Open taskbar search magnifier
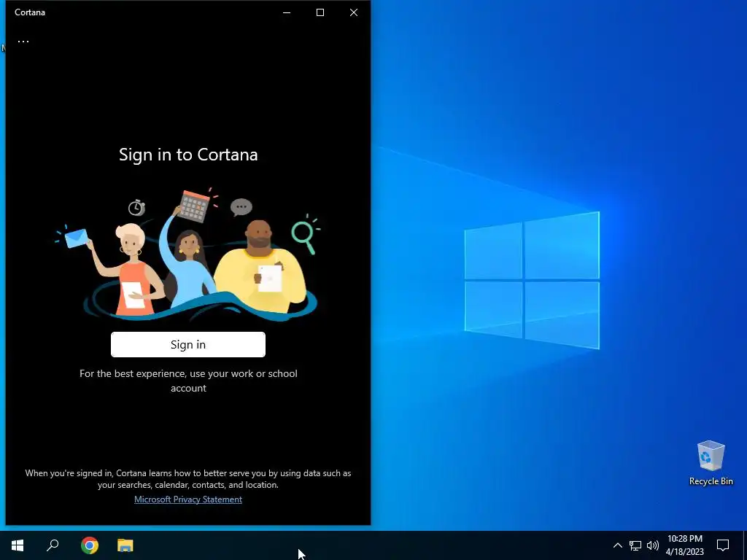Image resolution: width=747 pixels, height=560 pixels. 53,545
